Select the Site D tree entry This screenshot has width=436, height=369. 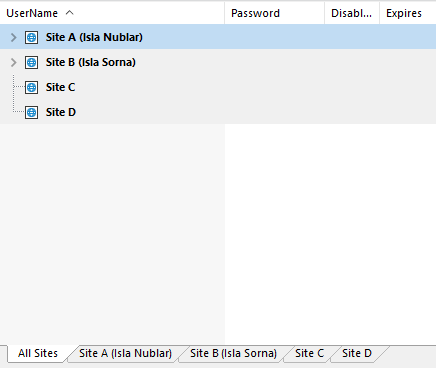(61, 112)
